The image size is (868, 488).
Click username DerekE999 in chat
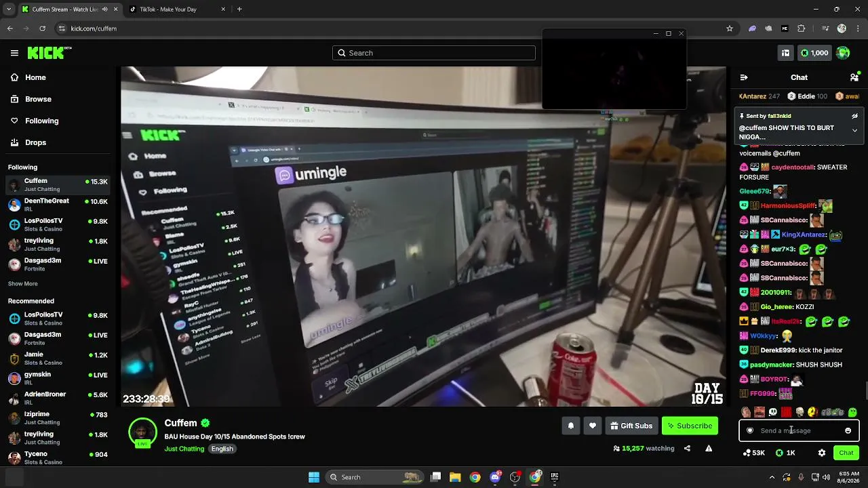click(x=778, y=350)
